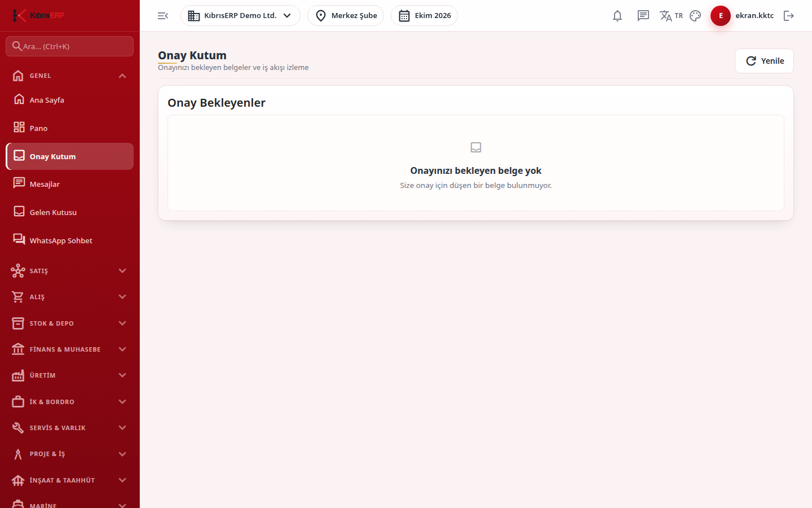Image resolution: width=812 pixels, height=508 pixels.
Task: Click the Onay Bekleyenler heading
Action: (217, 103)
